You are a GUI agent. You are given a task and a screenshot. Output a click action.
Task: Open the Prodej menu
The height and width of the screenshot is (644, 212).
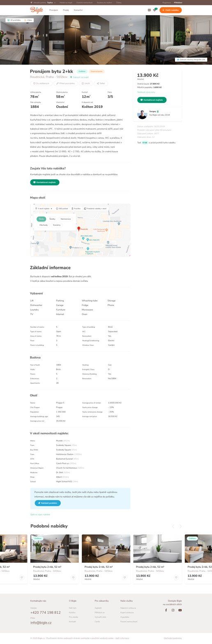[66, 10]
